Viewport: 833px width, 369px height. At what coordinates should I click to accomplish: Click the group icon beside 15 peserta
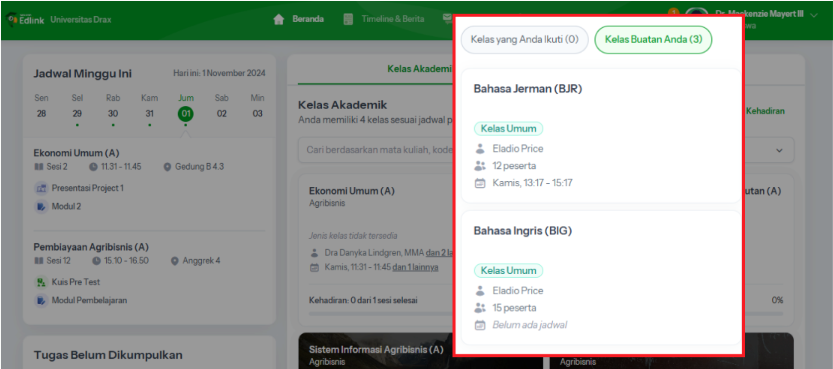click(x=480, y=308)
